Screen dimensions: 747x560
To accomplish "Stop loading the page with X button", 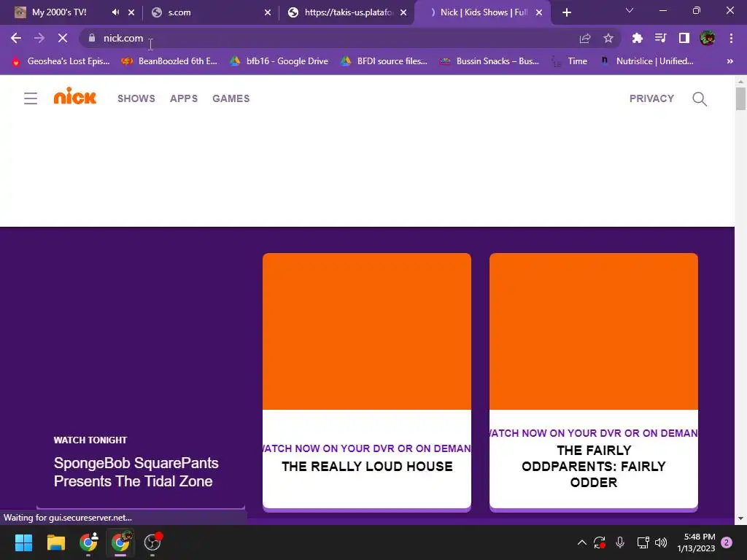I will [x=63, y=38].
